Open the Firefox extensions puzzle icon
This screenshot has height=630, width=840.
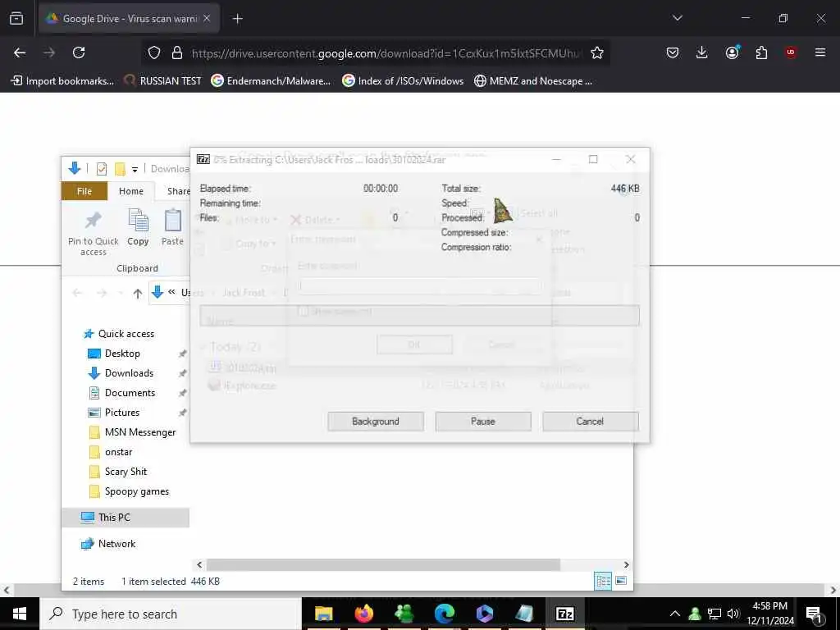coord(761,52)
